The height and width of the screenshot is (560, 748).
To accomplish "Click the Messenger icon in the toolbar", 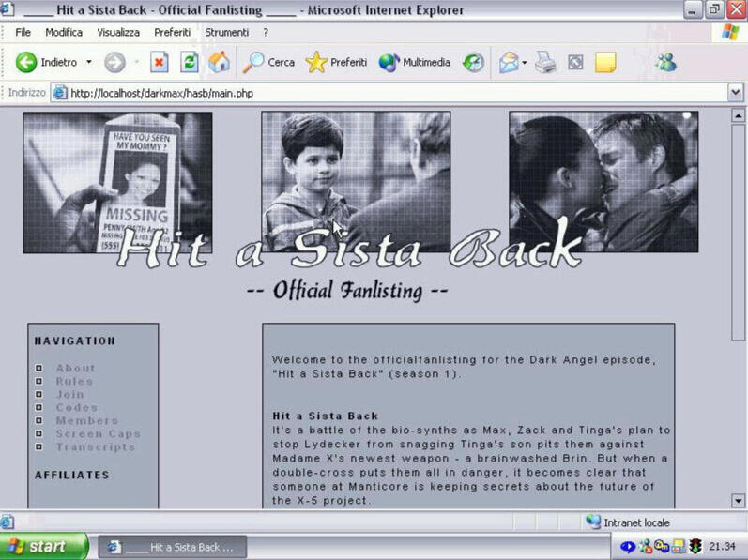I will click(x=666, y=63).
